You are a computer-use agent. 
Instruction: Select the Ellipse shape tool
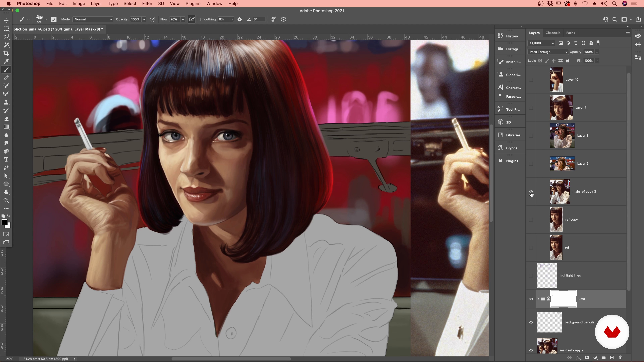click(x=6, y=184)
